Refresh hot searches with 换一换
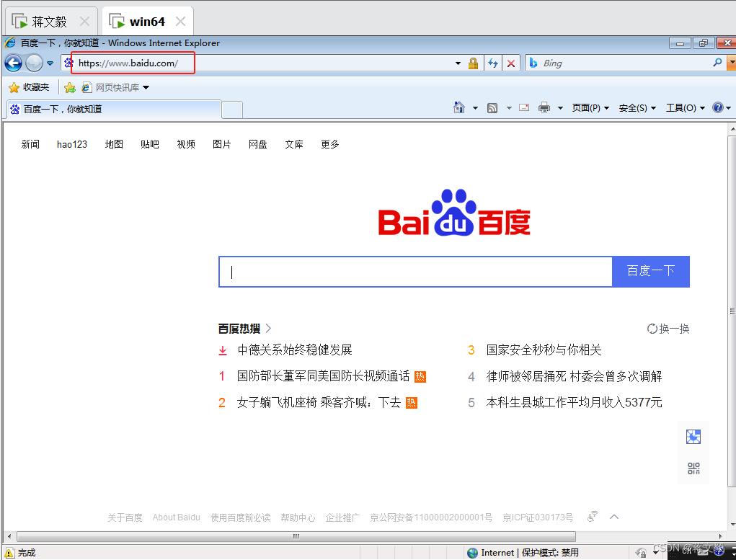The width and height of the screenshot is (736, 560). click(x=668, y=329)
